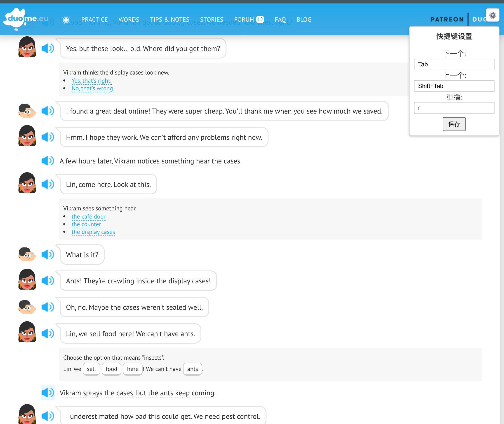This screenshot has width=504, height=424.
Task: Play audio for "What is it?" line
Action: (x=48, y=254)
